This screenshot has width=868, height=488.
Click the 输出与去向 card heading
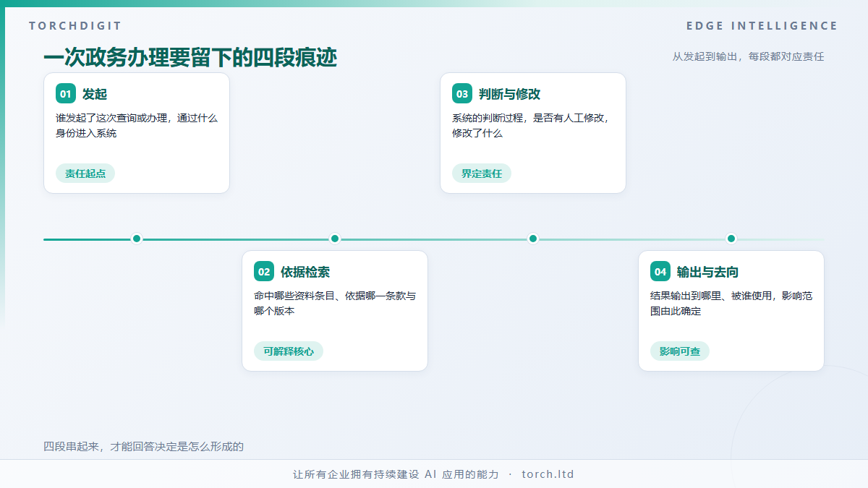pyautogui.click(x=707, y=272)
